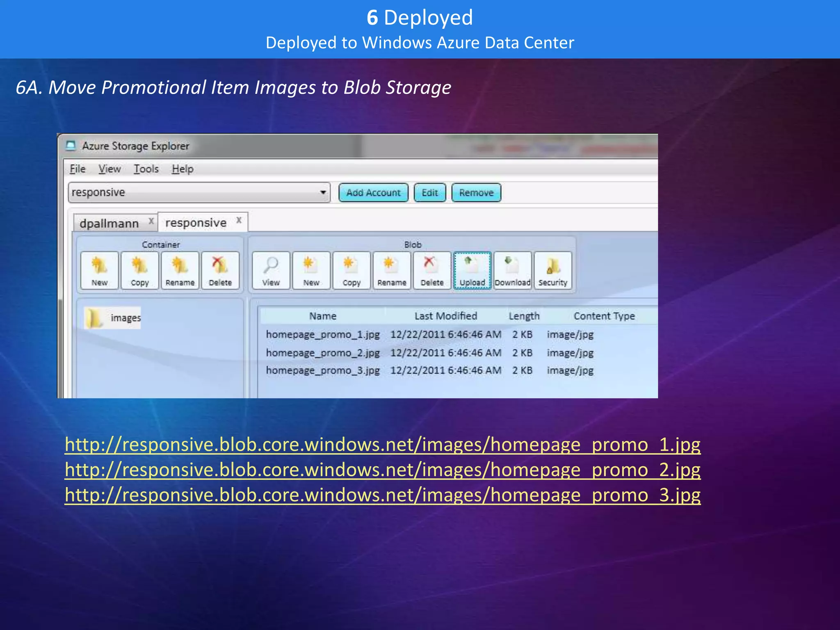Open the homepage_promo_1.jpg blob URL link
Image resolution: width=840 pixels, height=630 pixels.
click(x=383, y=445)
